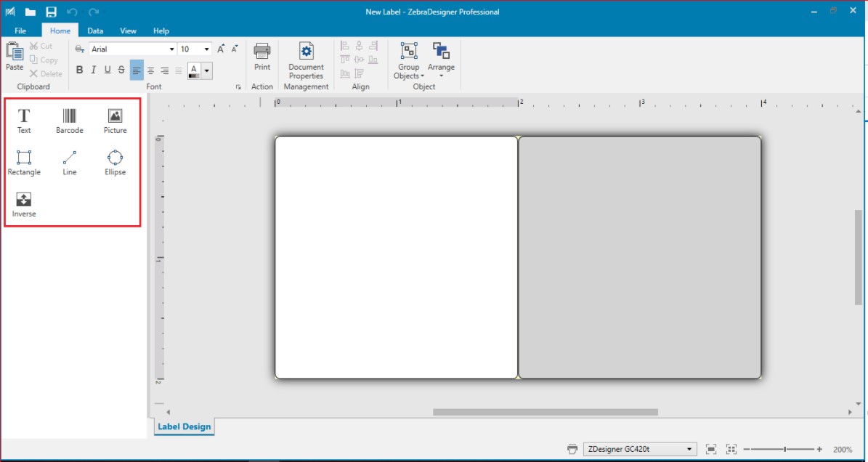Switch to the Data ribbon tab
This screenshot has width=868, height=462.
(x=95, y=31)
